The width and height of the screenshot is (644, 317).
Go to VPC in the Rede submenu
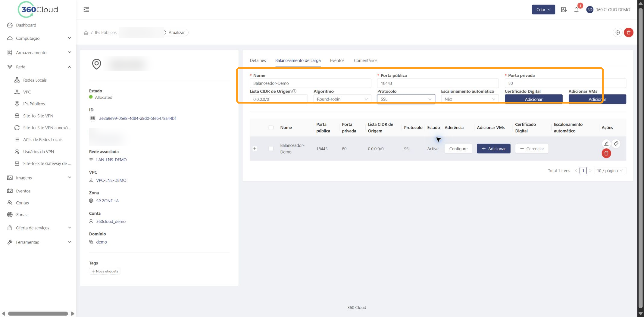(x=27, y=92)
